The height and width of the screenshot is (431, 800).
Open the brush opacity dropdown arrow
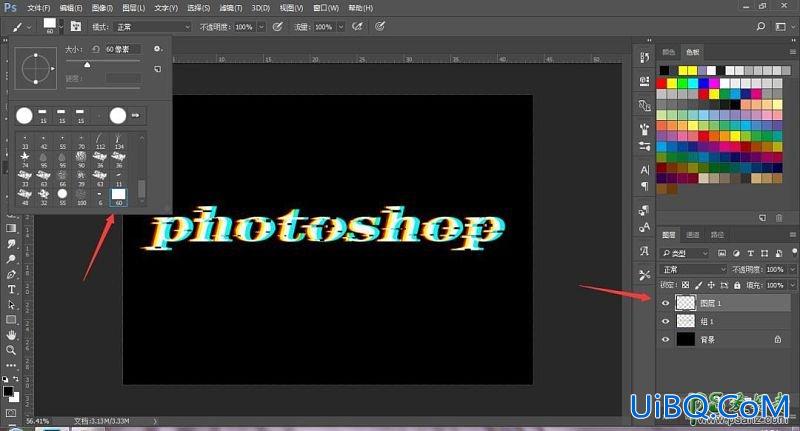coord(261,27)
